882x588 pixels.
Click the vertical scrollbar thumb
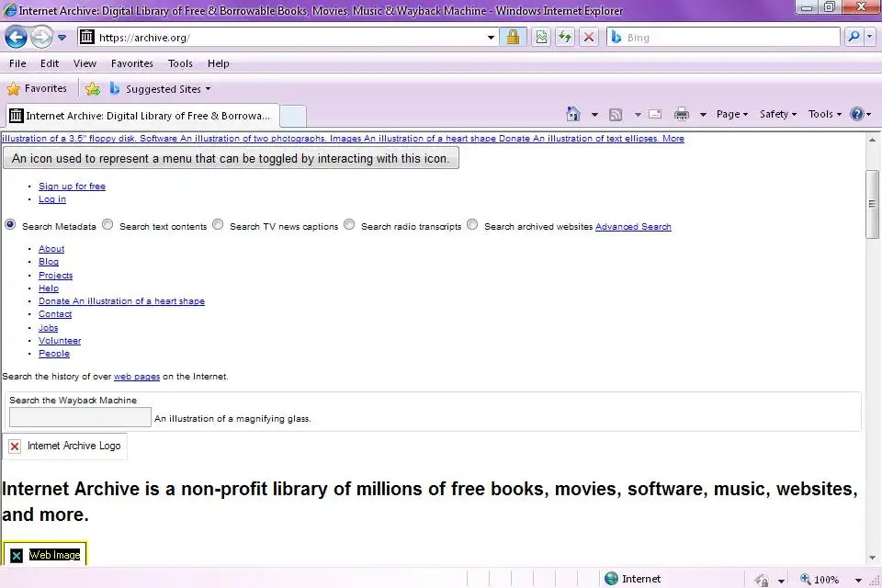873,204
